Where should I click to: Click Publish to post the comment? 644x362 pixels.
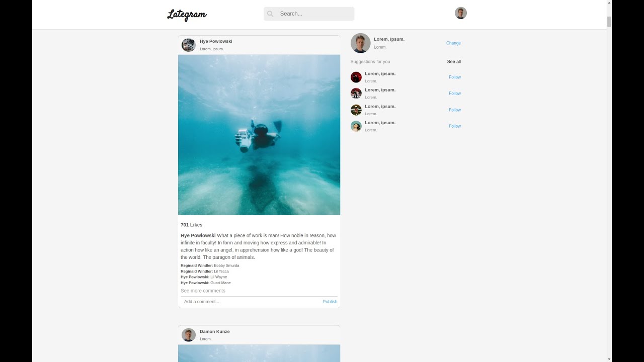330,302
